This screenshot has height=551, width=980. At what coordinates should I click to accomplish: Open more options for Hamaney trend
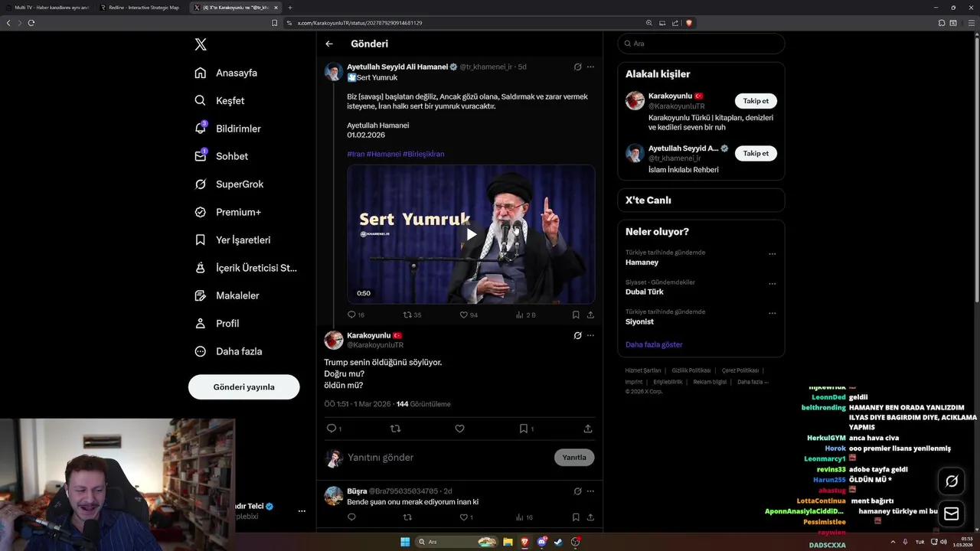(x=772, y=254)
